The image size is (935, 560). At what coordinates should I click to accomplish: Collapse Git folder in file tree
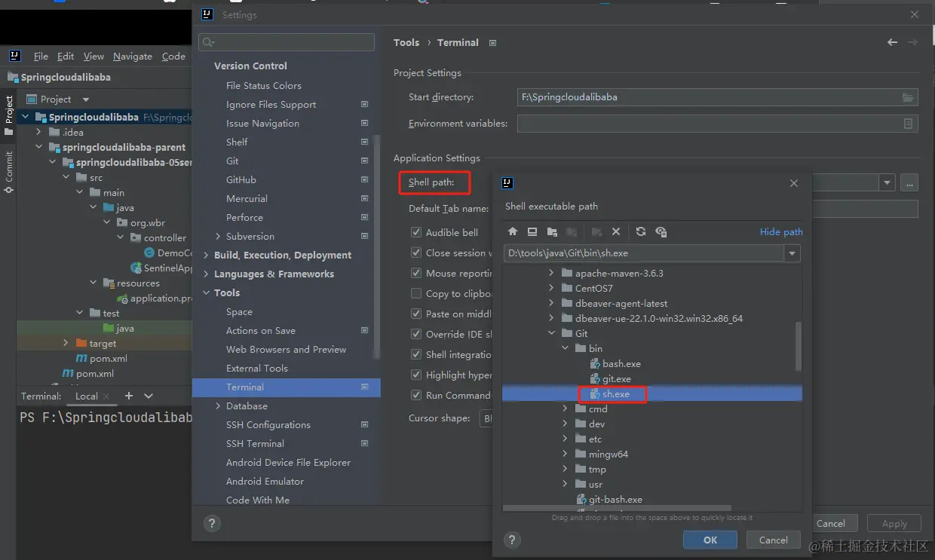point(551,333)
